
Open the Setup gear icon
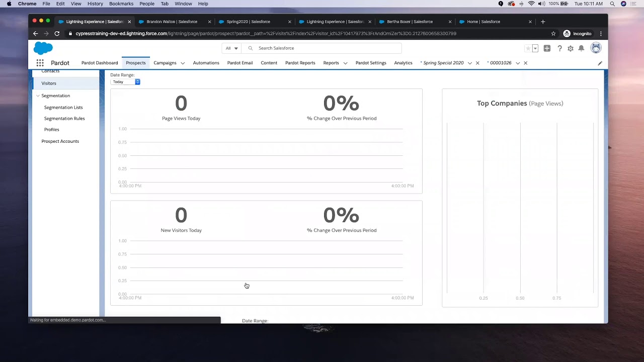coord(570,48)
